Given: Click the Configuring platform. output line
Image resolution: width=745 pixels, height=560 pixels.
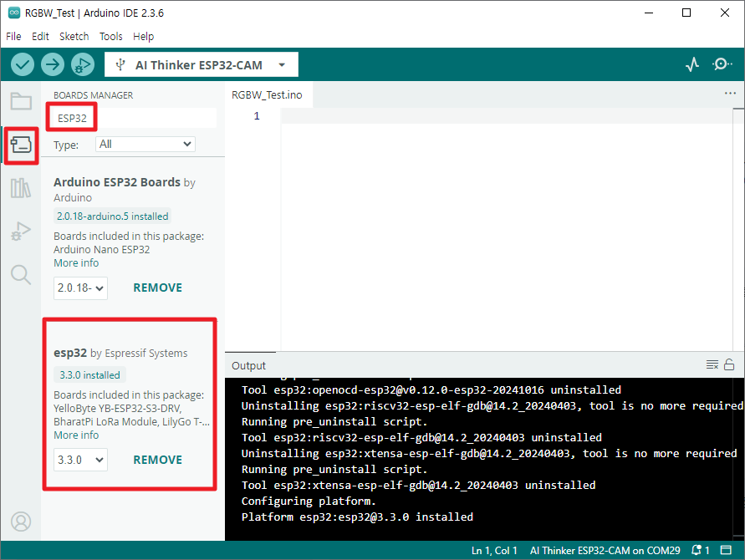Looking at the screenshot, I should coord(309,501).
